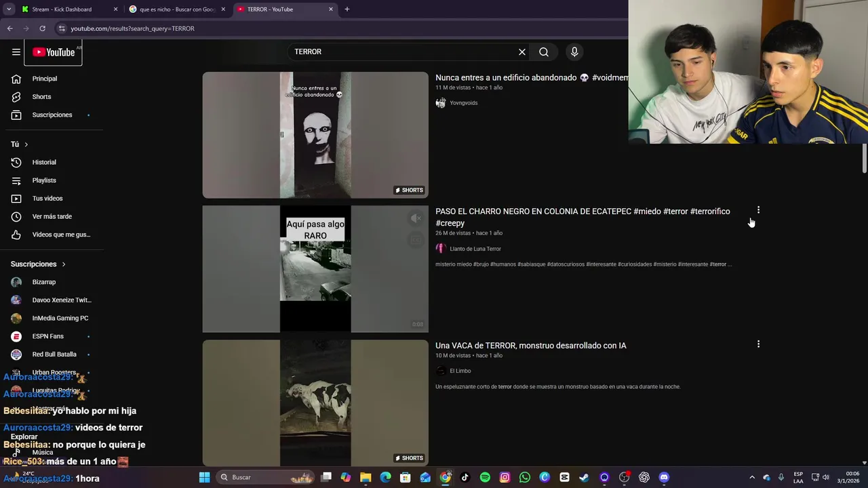Open Una VACA de TERROR video title

[x=531, y=346]
